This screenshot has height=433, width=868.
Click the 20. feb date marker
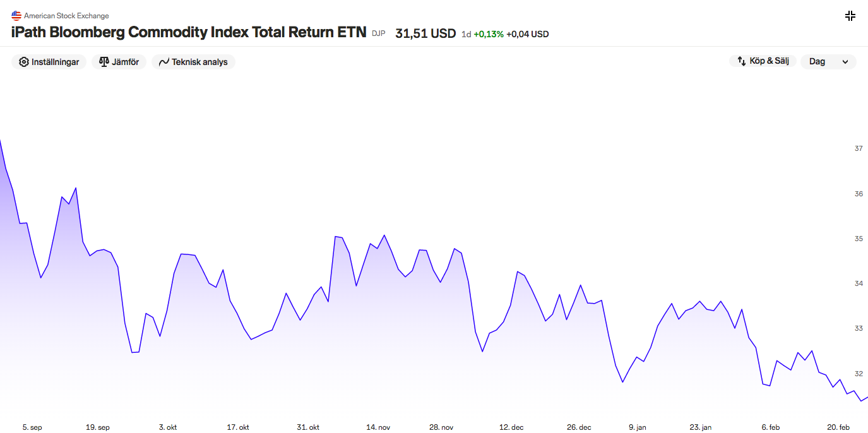click(x=838, y=427)
